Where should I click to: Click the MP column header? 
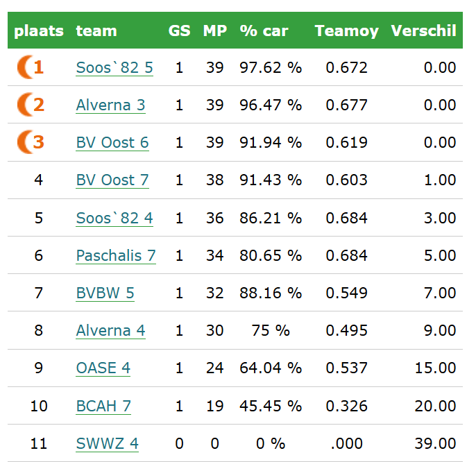[214, 31]
